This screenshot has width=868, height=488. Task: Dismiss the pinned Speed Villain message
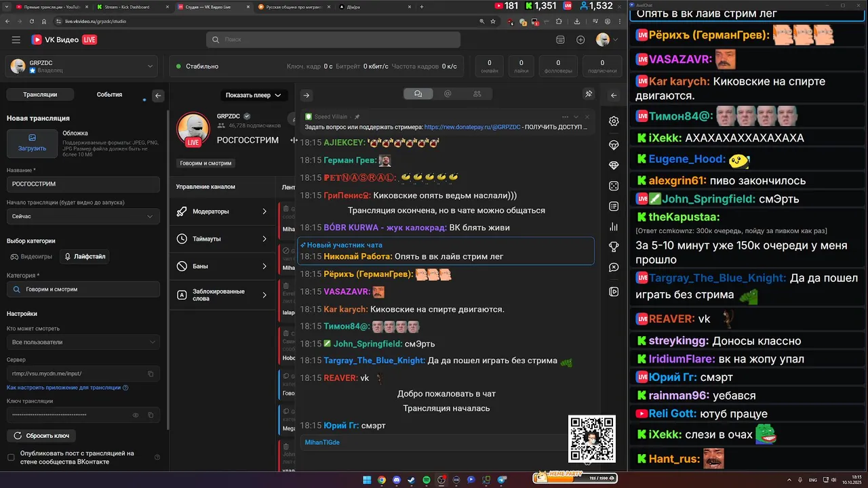(587, 117)
